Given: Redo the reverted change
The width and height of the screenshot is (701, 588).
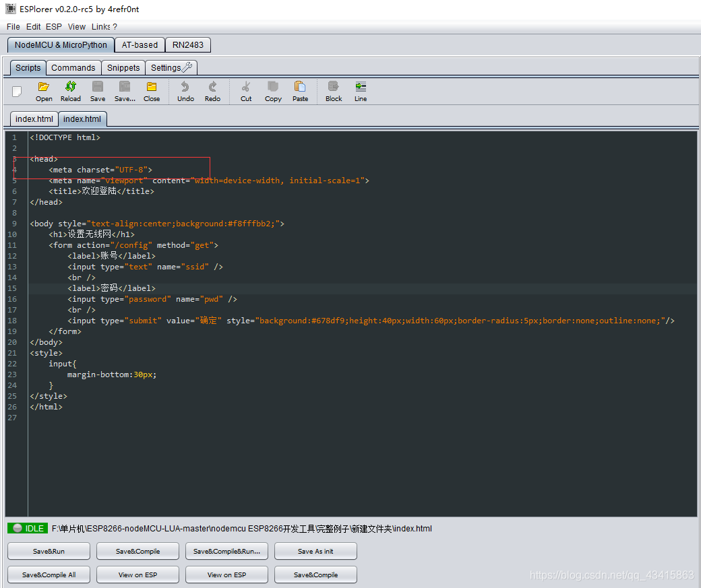Looking at the screenshot, I should click(212, 91).
